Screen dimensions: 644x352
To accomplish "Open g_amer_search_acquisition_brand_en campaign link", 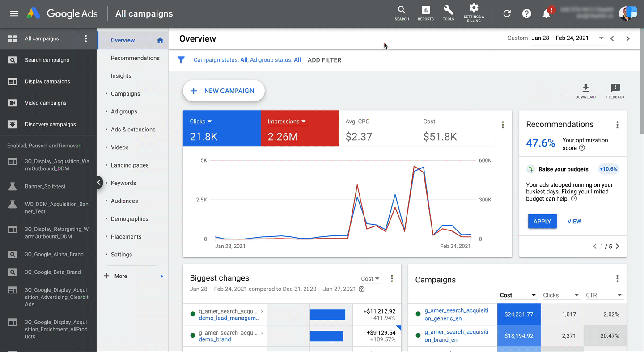I will pyautogui.click(x=456, y=336).
